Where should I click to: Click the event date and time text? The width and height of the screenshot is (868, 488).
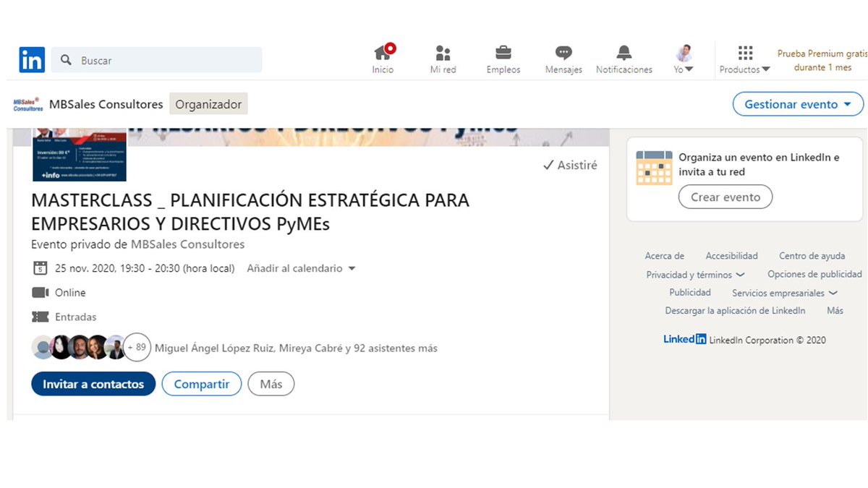pos(145,268)
